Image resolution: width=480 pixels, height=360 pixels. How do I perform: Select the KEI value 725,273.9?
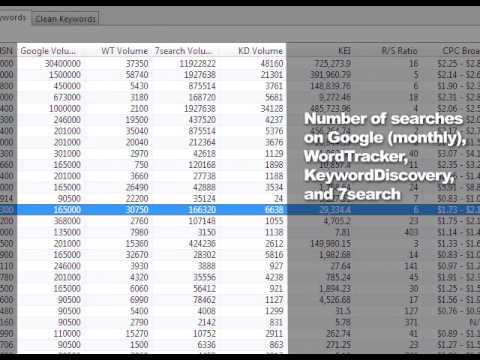tap(333, 63)
